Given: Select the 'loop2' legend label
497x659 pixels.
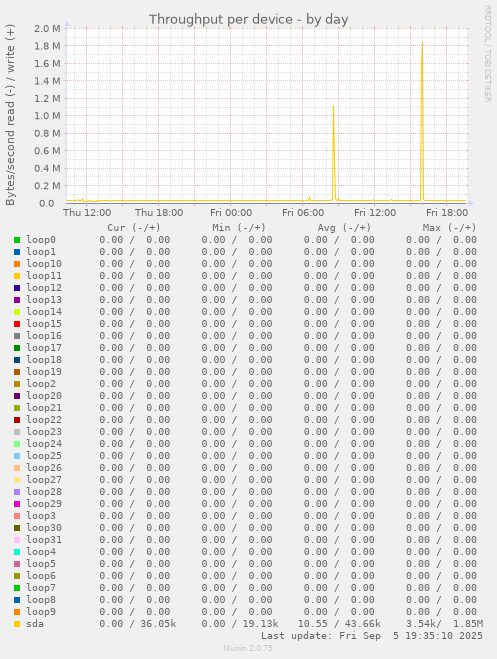Looking at the screenshot, I should [x=41, y=383].
